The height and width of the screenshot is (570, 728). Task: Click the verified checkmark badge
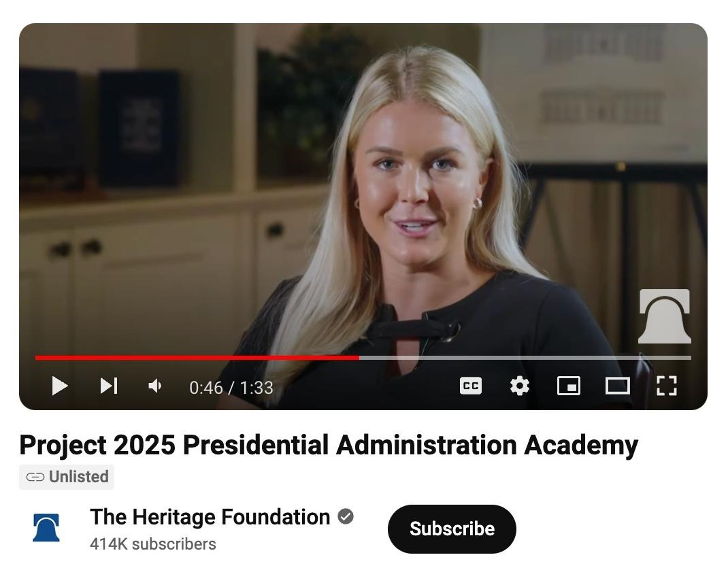(x=346, y=517)
